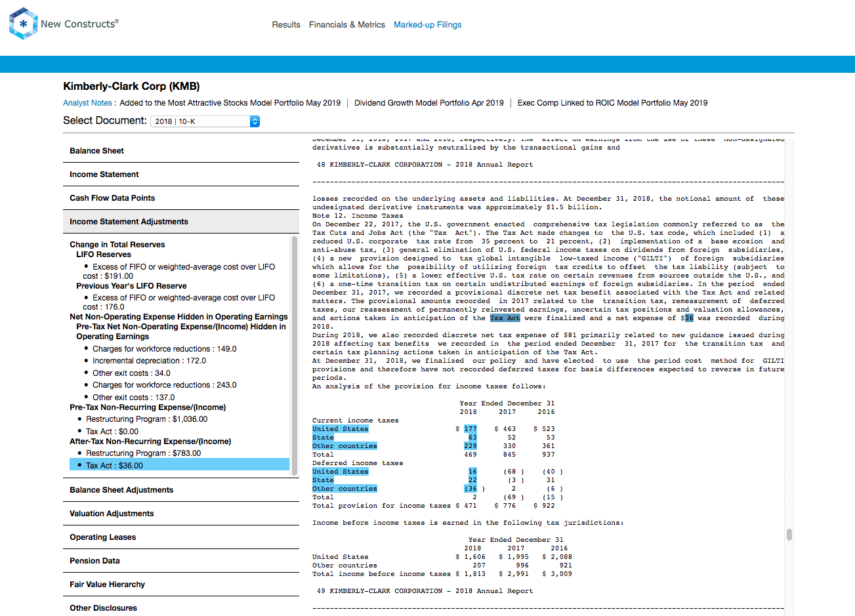Click the Pre-Tax Non-Recurring Expense/(Income) heading
855x616 pixels.
click(x=148, y=407)
